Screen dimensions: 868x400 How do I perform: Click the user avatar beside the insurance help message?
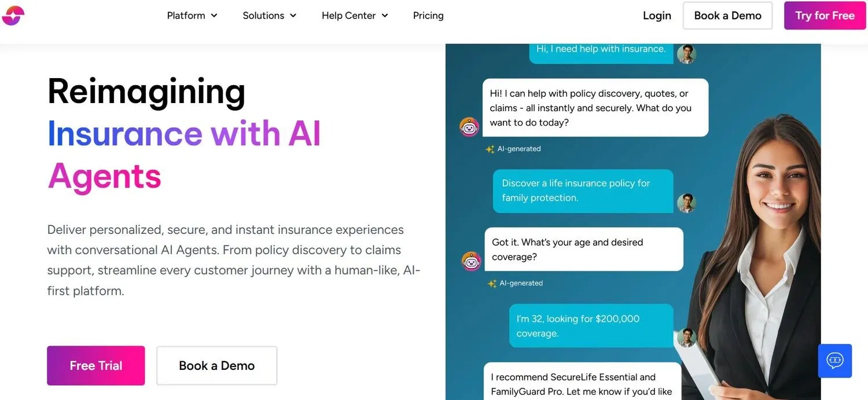pyautogui.click(x=686, y=54)
